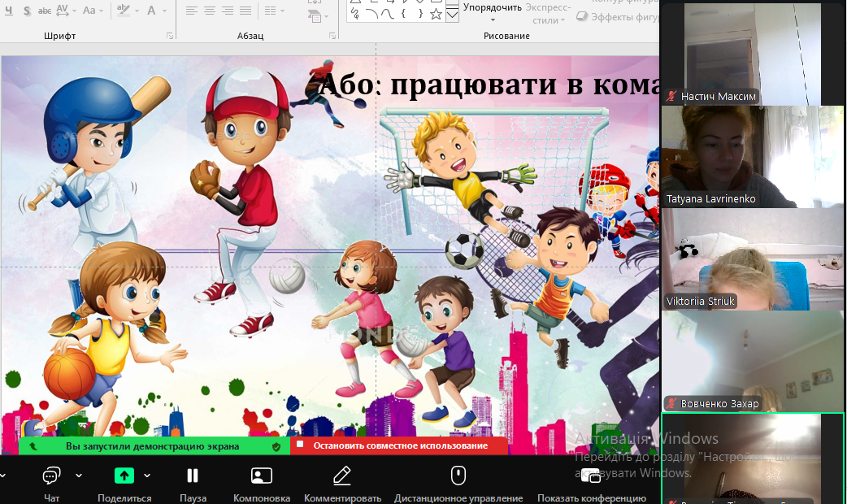The image size is (847, 504).
Task: Toggle text shadow S in font group
Action: [27, 11]
